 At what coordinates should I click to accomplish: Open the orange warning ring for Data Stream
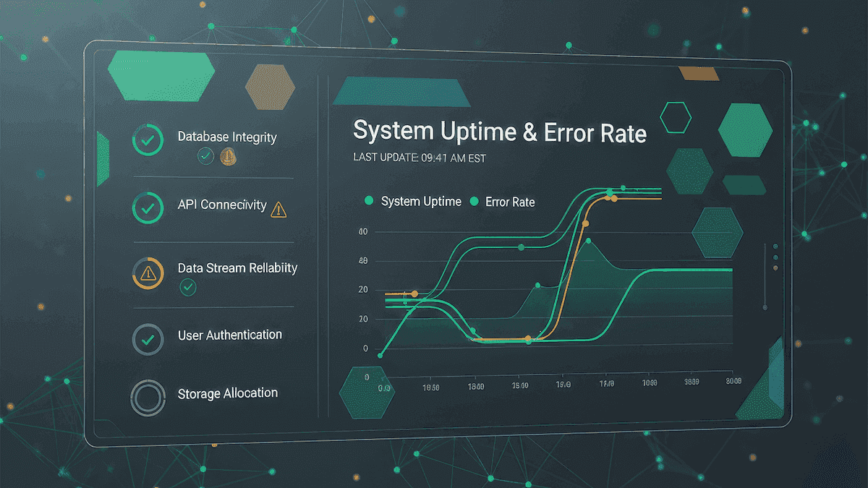(x=148, y=273)
